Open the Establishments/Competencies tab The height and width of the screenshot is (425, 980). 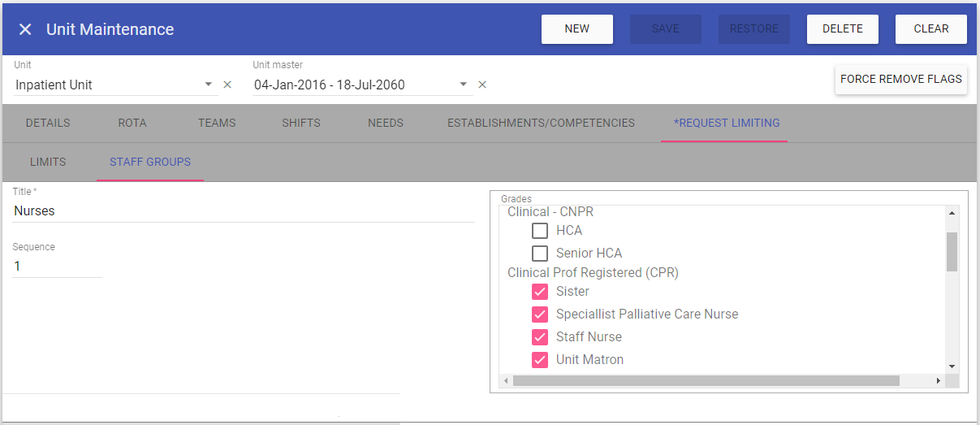541,124
